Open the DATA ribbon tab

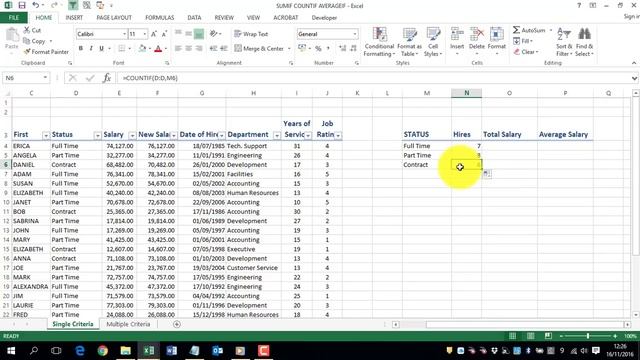(x=194, y=18)
